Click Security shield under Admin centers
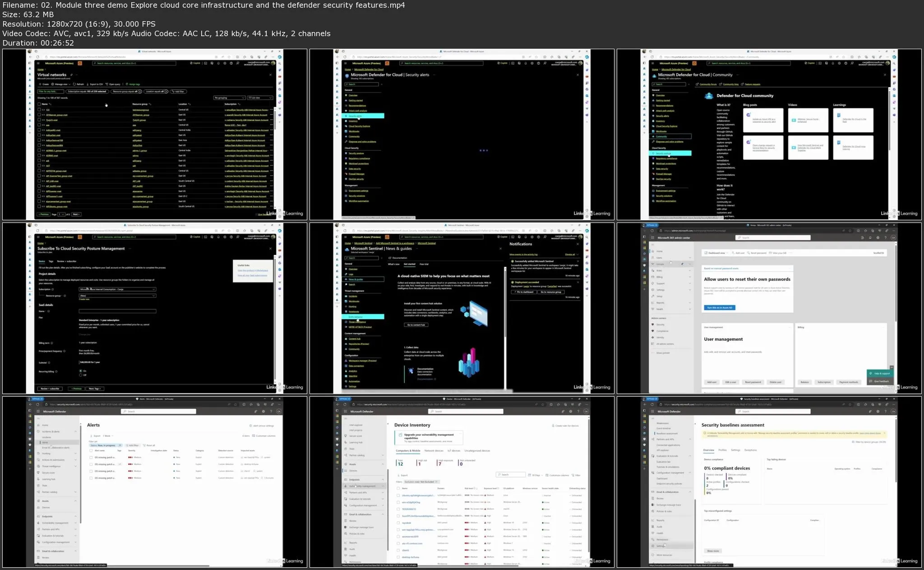 click(x=652, y=324)
